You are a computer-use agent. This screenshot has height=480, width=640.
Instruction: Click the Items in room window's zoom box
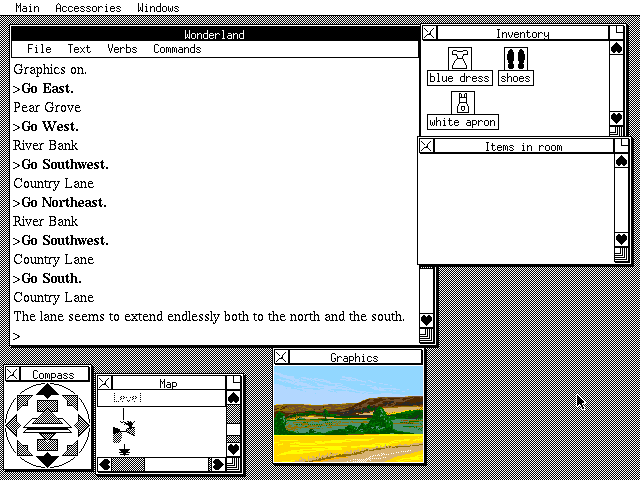[622, 146]
